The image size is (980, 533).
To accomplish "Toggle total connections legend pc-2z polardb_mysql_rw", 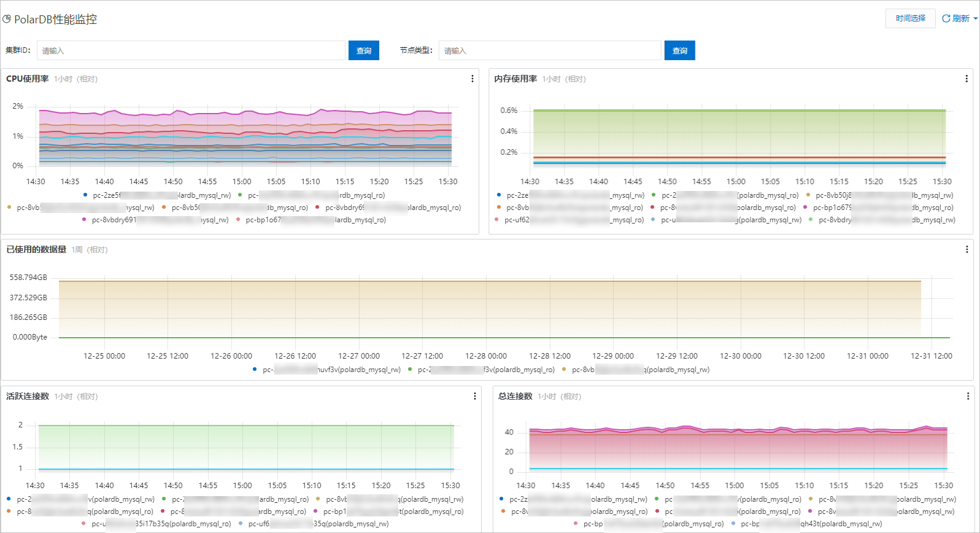I will tap(574, 499).
